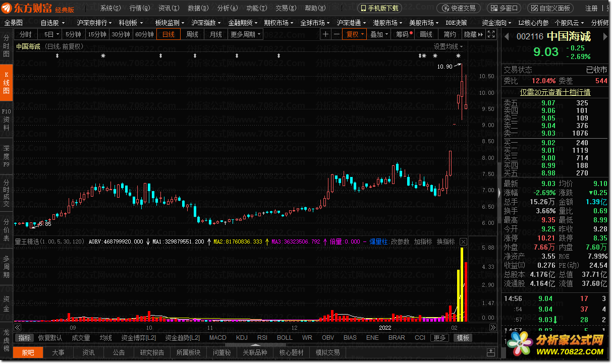Switch to 研究报告 bottom tab

[x=152, y=352]
